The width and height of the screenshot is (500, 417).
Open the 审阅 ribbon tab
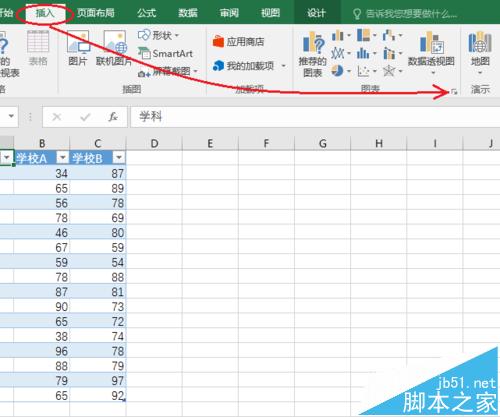click(229, 13)
